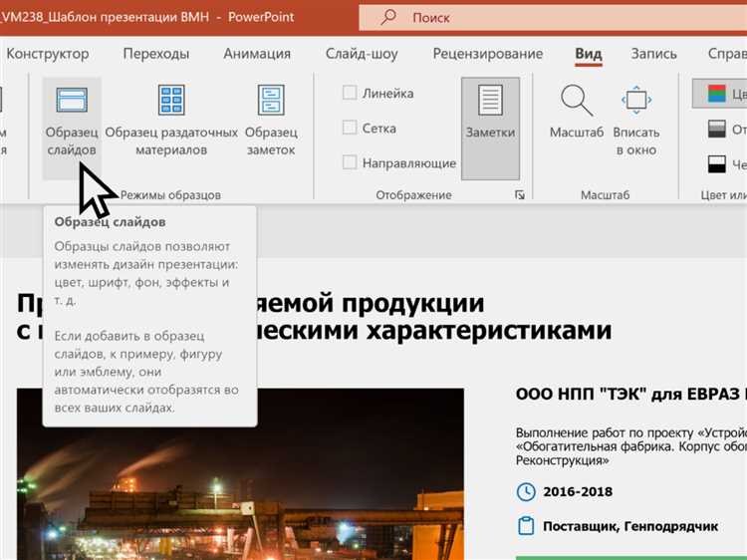Open the Анимация tab
This screenshot has width=747, height=560.
(257, 54)
